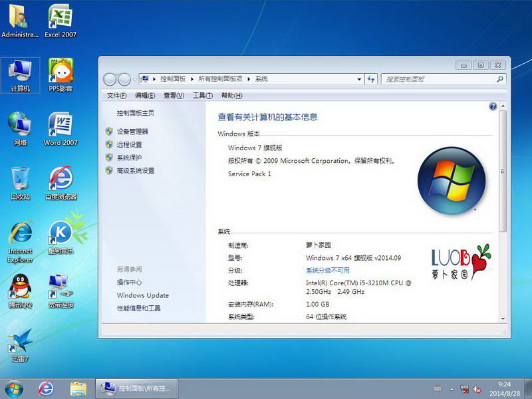Screen dimensions: 532x399
Task: Open 操作中心 under 另请参阅
Action: [x=129, y=282]
